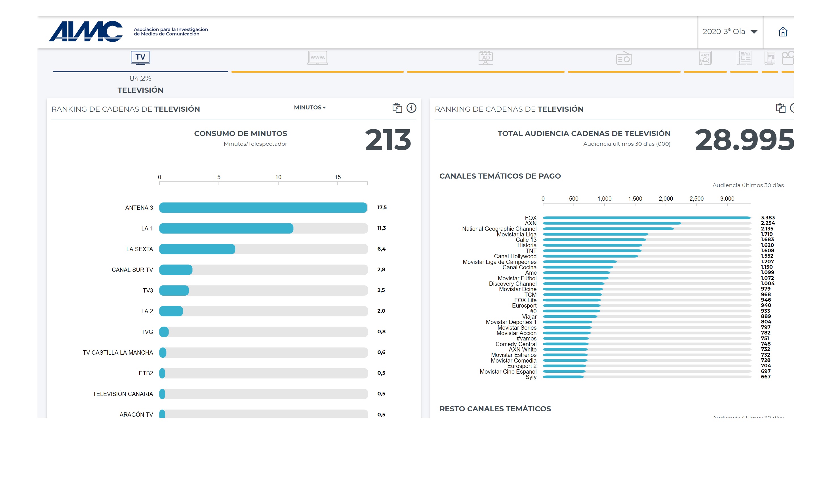Select the Canal Hollywood label
Screen dimensions: 821x504
click(515, 256)
